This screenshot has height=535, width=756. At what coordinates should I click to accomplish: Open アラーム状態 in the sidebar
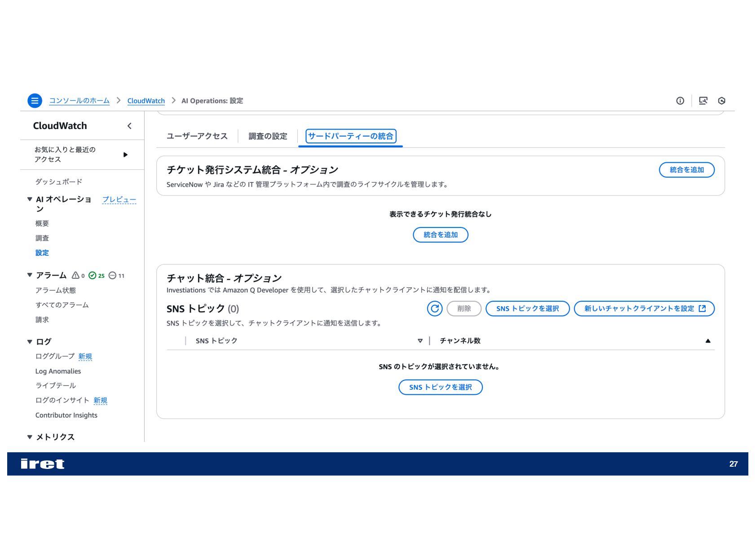point(56,290)
